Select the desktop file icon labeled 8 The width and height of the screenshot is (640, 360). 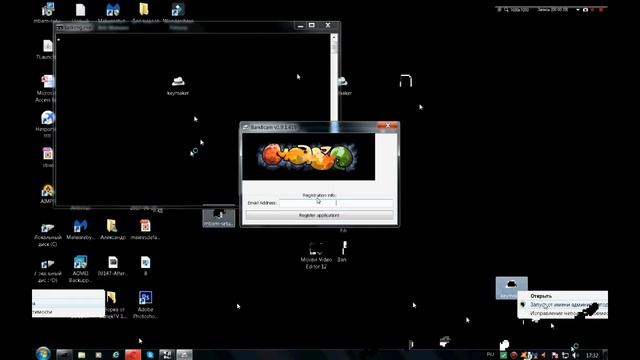[x=145, y=266]
